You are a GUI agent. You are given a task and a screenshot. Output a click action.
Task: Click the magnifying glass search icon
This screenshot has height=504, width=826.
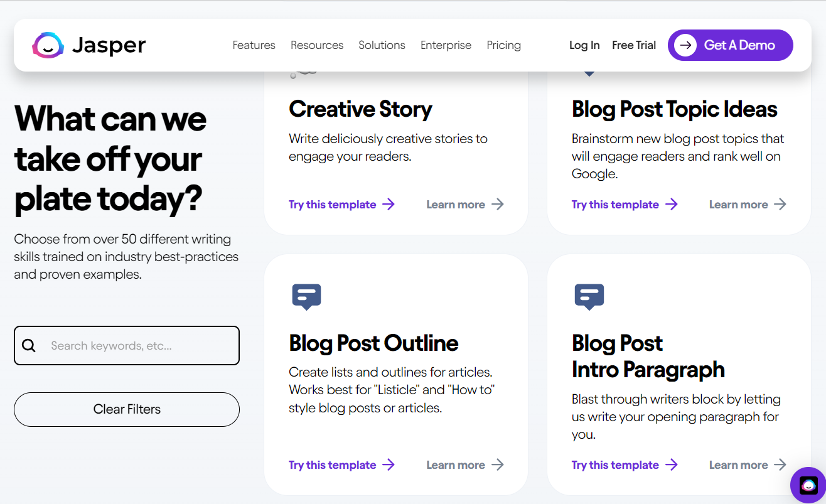coord(29,346)
